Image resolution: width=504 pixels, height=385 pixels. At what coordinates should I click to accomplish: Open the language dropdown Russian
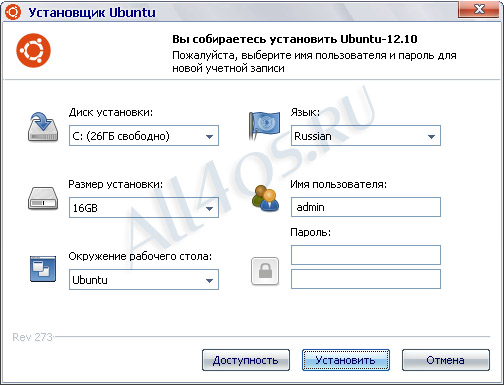tap(366, 136)
